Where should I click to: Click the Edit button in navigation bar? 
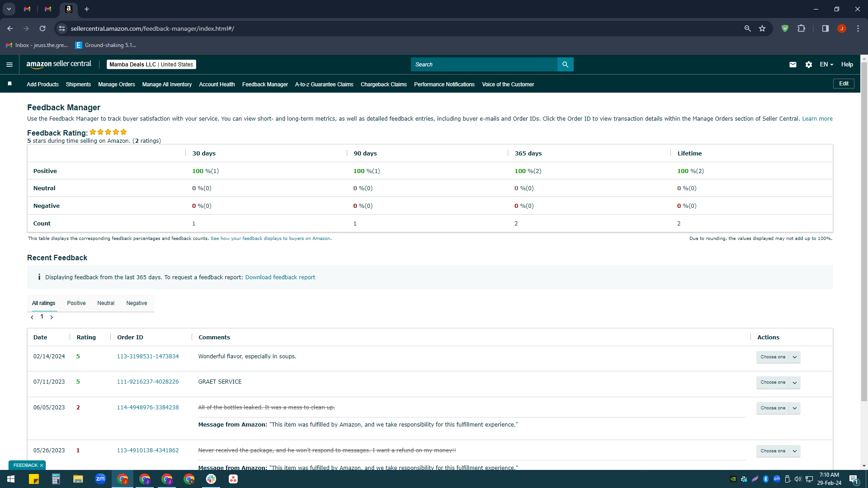(x=844, y=84)
